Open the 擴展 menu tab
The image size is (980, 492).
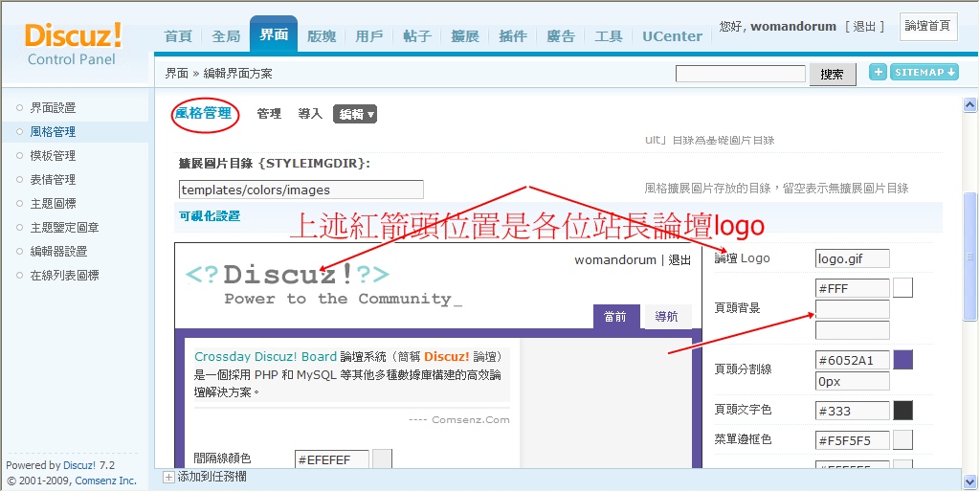pyautogui.click(x=465, y=36)
